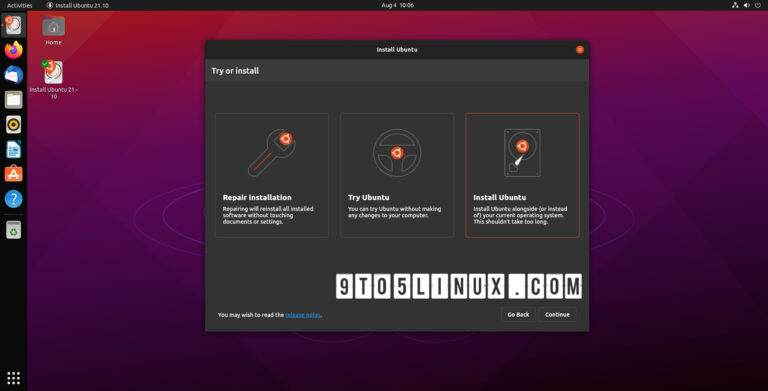The width and height of the screenshot is (768, 391).
Task: Select the Try Ubuntu steering wheel option
Action: tap(397, 175)
